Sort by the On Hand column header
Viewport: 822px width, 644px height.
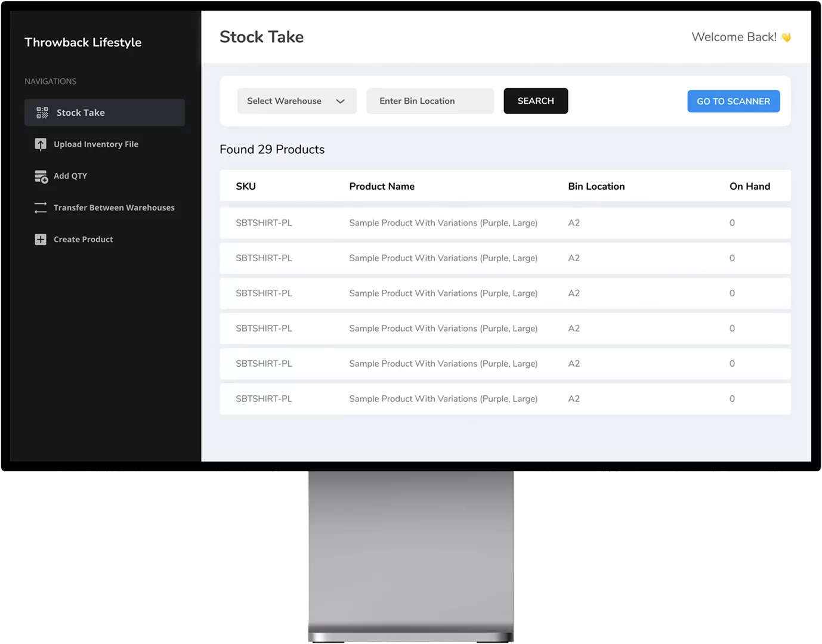click(750, 185)
